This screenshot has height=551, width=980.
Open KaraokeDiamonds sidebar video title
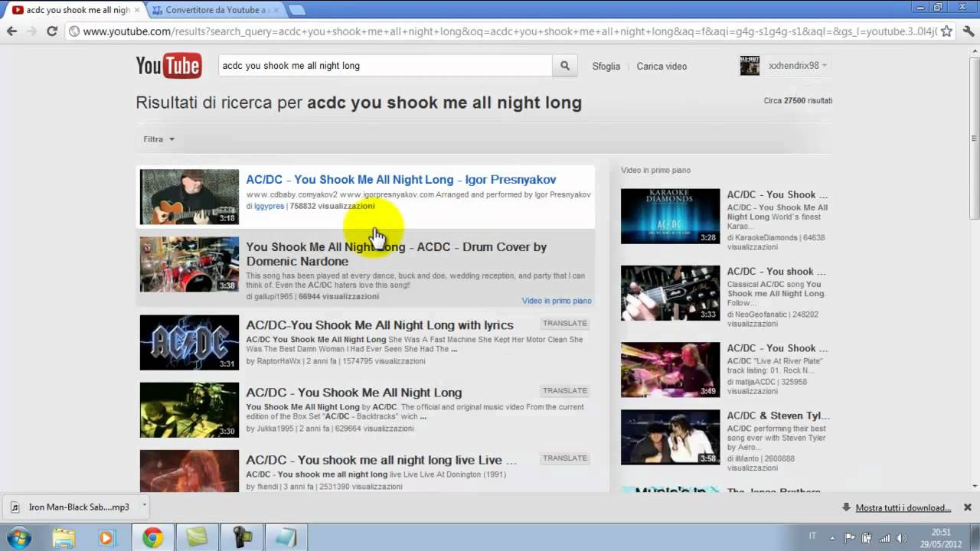coord(777,194)
